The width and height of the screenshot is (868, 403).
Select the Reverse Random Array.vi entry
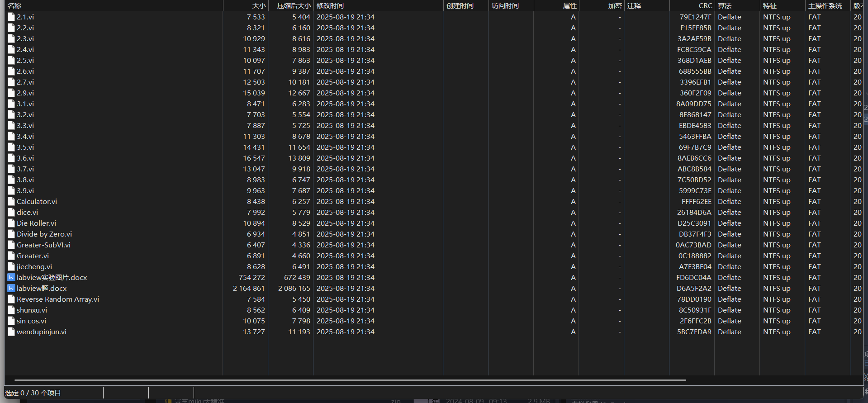(58, 299)
